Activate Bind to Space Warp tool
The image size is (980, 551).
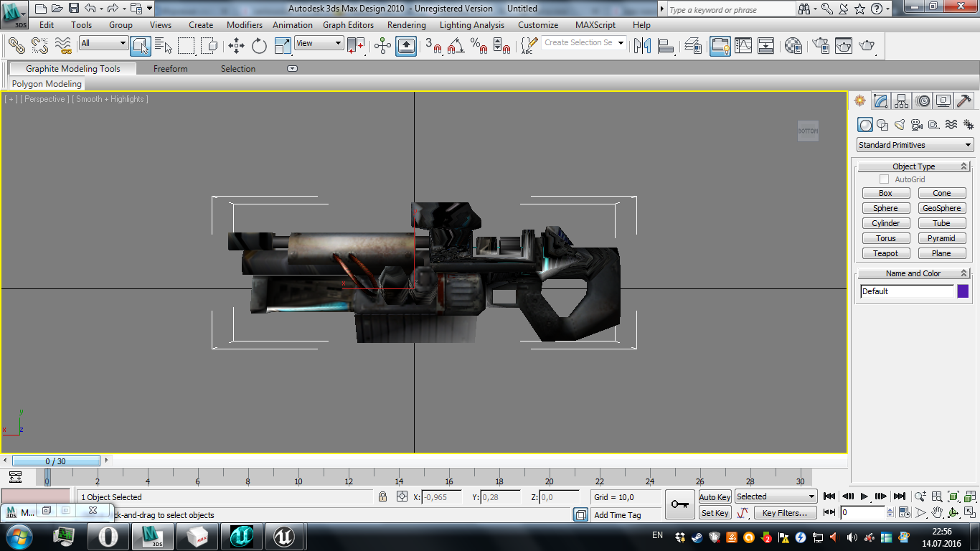tap(63, 46)
